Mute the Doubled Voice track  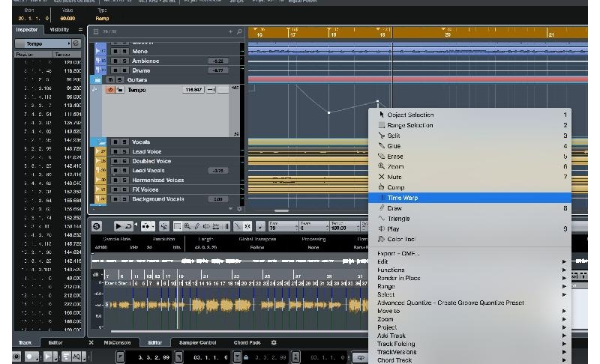pos(115,161)
